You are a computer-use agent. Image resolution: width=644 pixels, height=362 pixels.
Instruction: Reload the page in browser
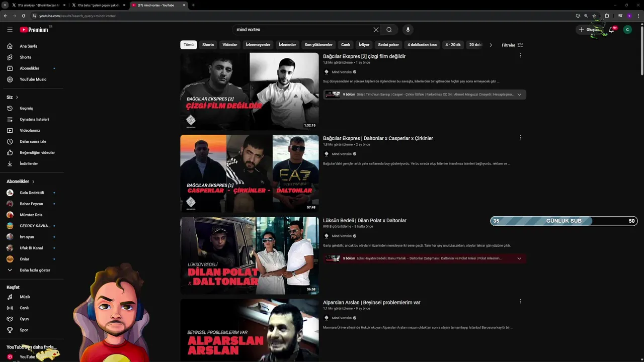23,16
